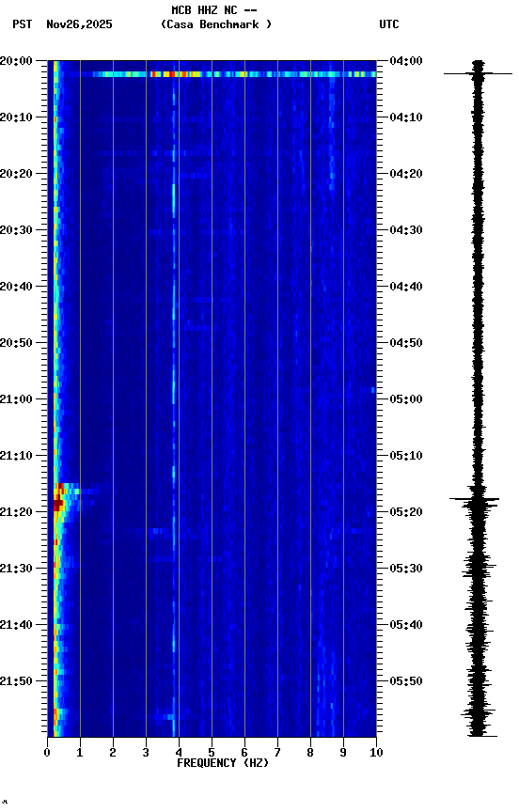The image size is (519, 812).
Task: Click the '21:10' PST time label
Action: (16, 456)
